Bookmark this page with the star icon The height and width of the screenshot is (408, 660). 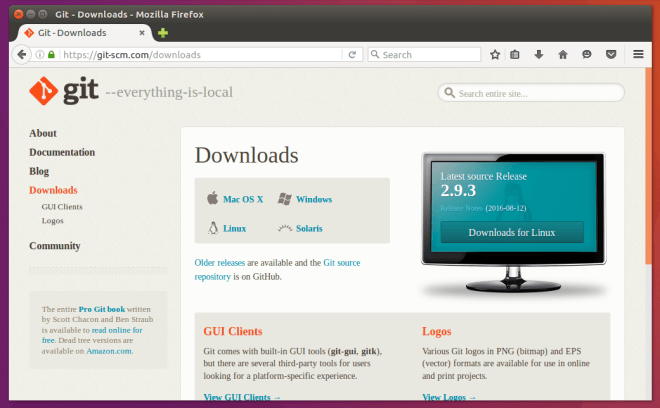[x=495, y=55]
